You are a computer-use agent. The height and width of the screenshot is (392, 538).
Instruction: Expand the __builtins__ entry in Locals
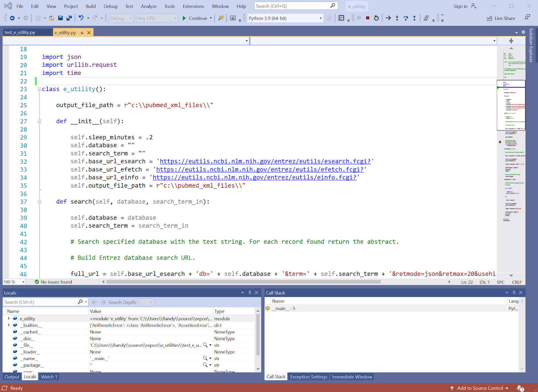[9, 325]
